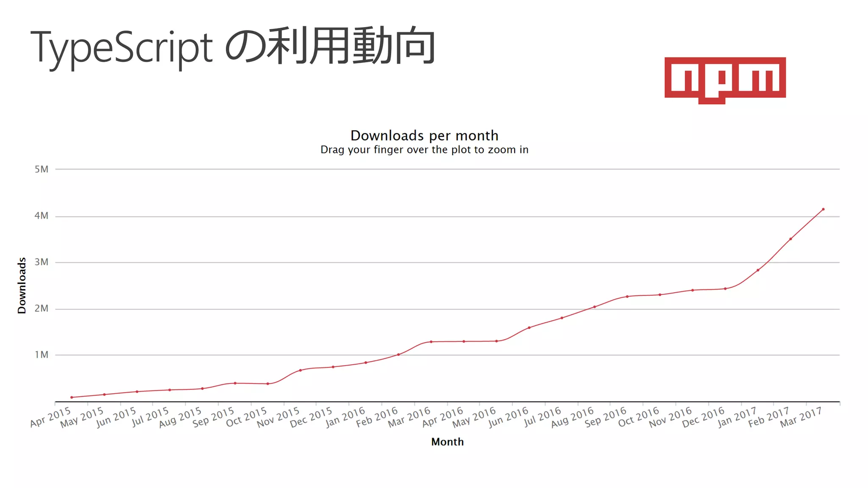Select the Jun 2016 data point on line

click(x=529, y=328)
